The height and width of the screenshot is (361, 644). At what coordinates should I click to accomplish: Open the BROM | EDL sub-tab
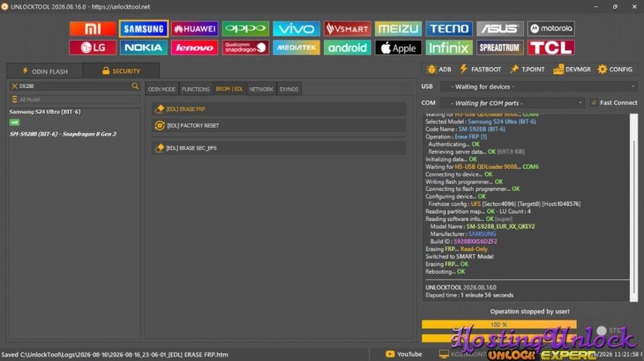click(x=229, y=89)
